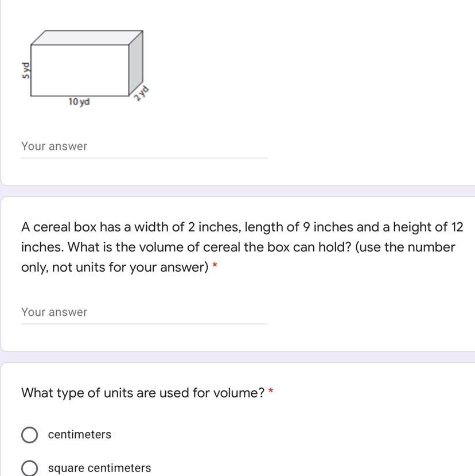Viewport: 475px width, 476px height.
Task: Click the 'What type of units' question text
Action: point(143,393)
